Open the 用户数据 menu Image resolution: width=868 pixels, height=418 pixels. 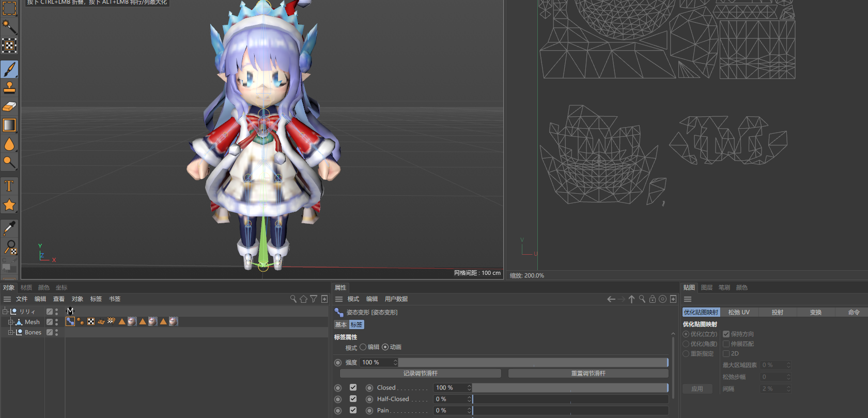point(396,299)
